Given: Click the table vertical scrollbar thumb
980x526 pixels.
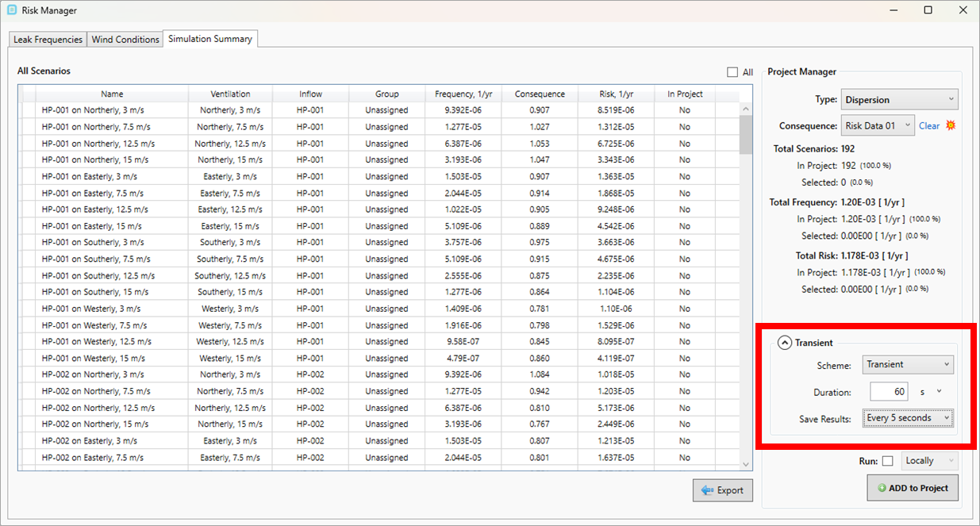Looking at the screenshot, I should [746, 136].
